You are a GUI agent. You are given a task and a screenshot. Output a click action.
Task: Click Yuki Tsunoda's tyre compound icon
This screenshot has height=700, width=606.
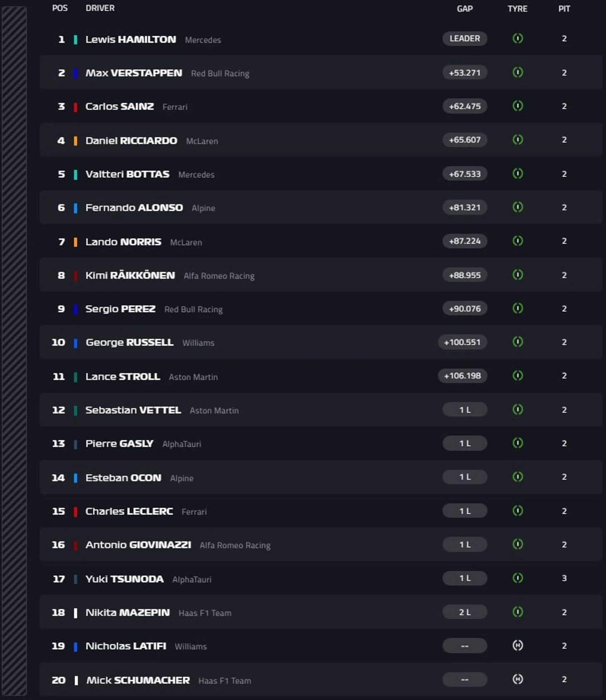pos(518,578)
